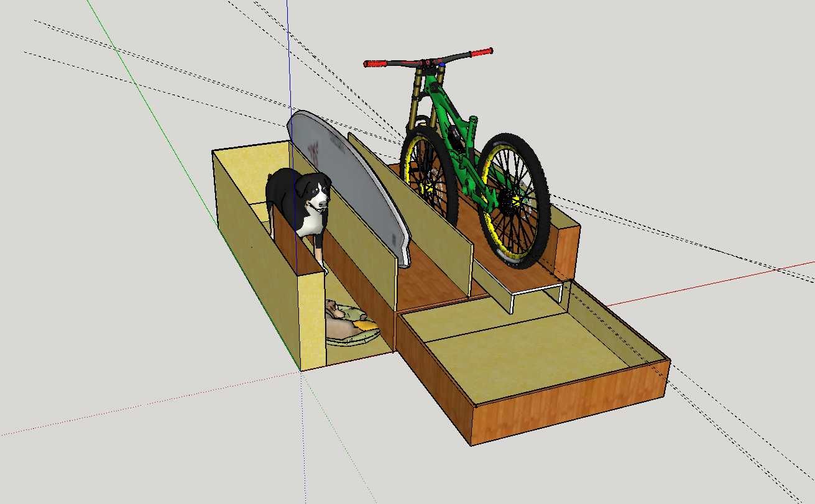
Task: Select the bike's rear wheel with yellow rim
Action: pyautogui.click(x=513, y=199)
